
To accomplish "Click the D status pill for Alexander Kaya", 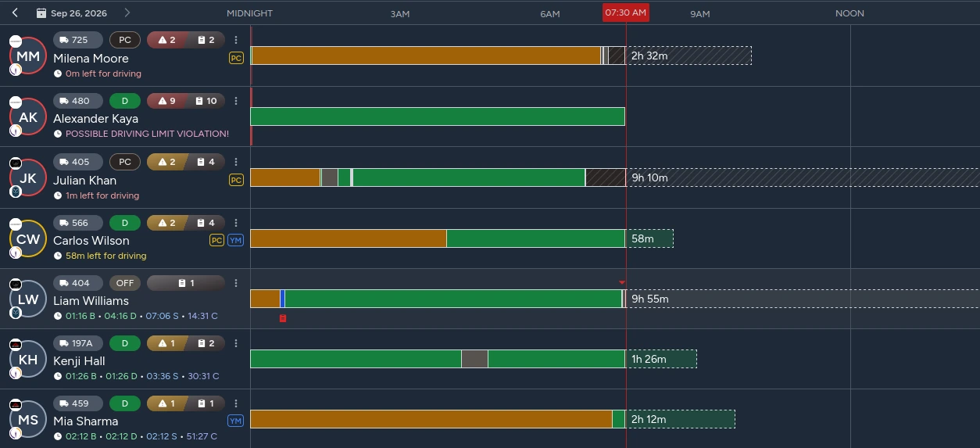I will click(x=125, y=101).
